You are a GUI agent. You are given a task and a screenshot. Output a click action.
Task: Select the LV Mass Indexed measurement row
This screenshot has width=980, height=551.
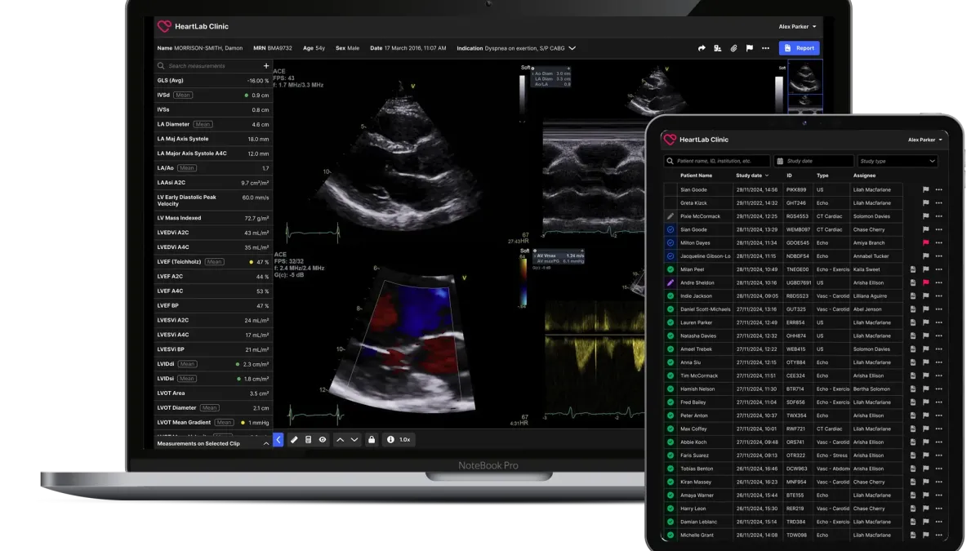click(x=213, y=219)
